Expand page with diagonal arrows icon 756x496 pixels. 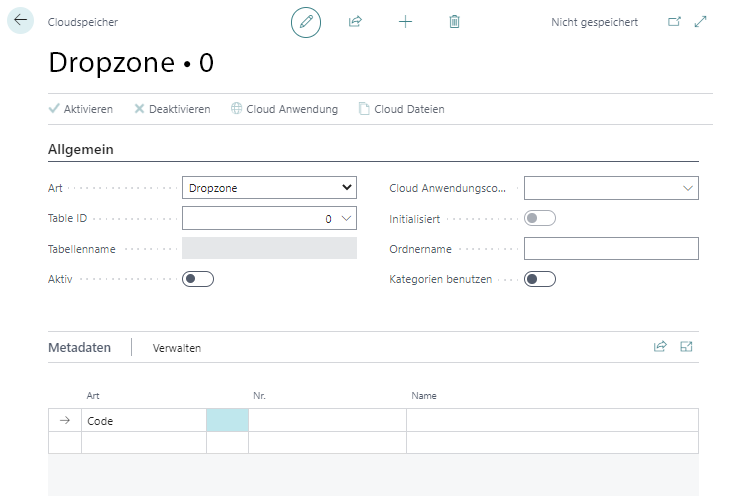(x=700, y=21)
